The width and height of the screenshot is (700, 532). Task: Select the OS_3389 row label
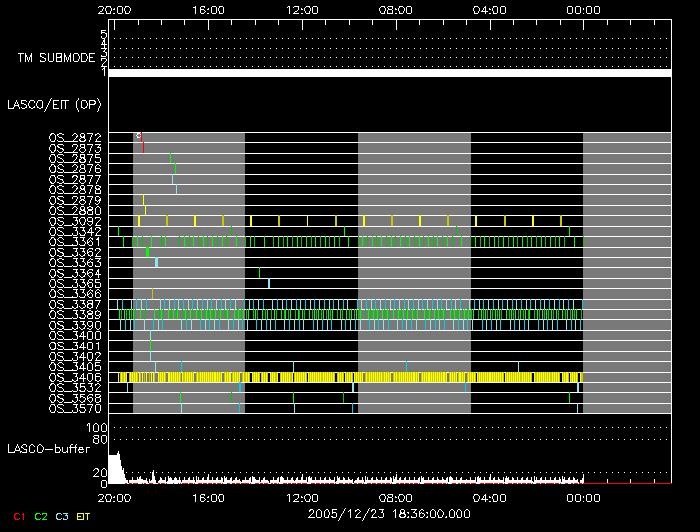coord(75,314)
